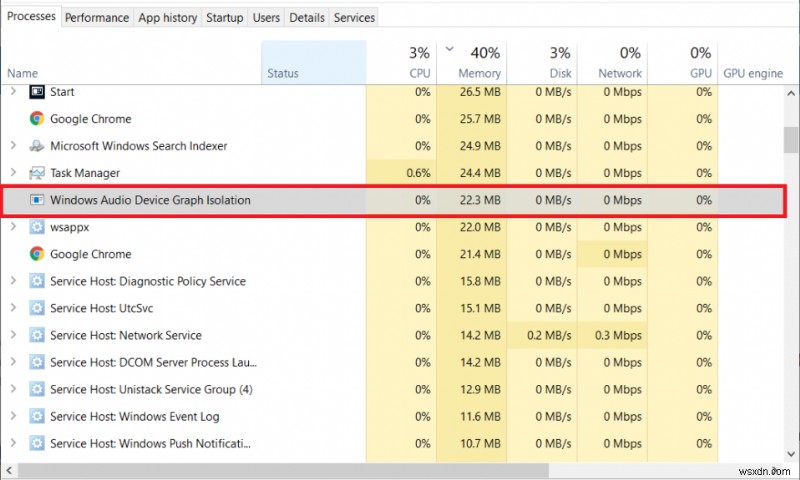Switch to the Processes tab
The image size is (800, 480).
click(x=31, y=16)
